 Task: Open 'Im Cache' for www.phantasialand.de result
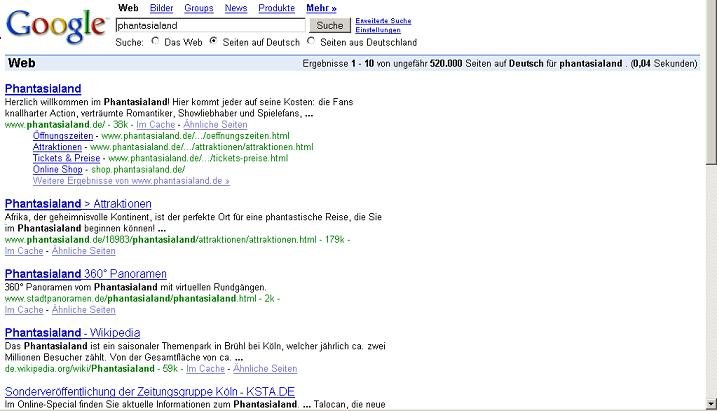coord(155,125)
